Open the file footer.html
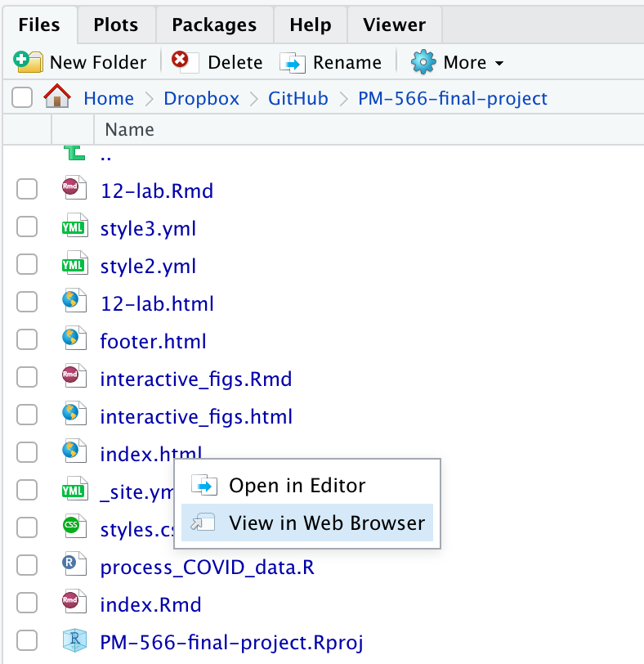This screenshot has width=644, height=664. (x=153, y=341)
